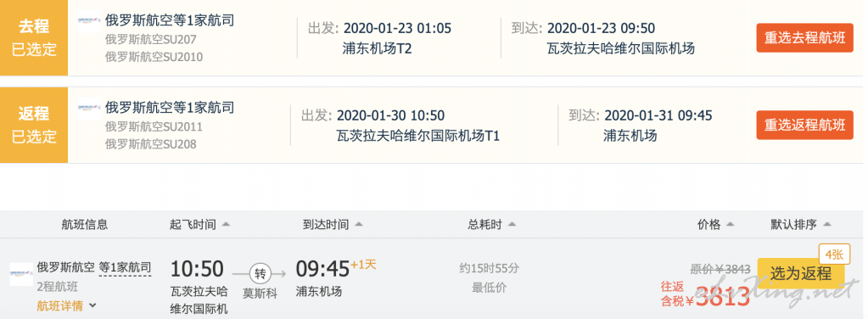Click the chevron next to 航班详情

(92, 305)
